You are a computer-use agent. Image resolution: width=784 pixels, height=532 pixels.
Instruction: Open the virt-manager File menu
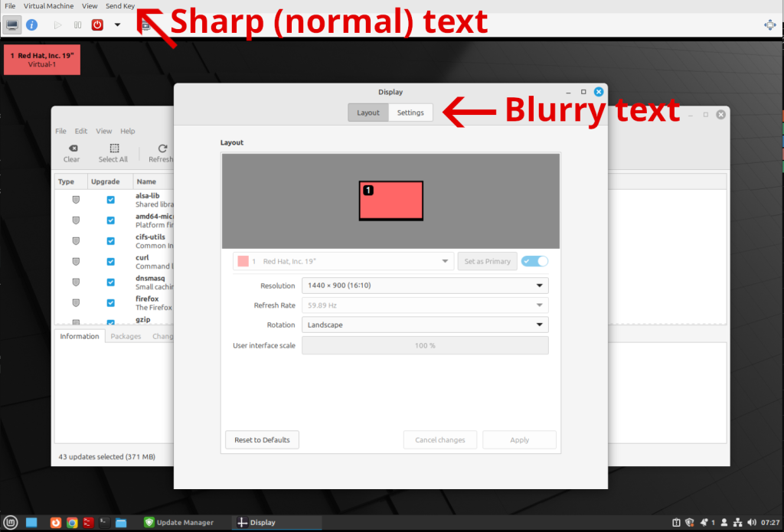[x=10, y=6]
